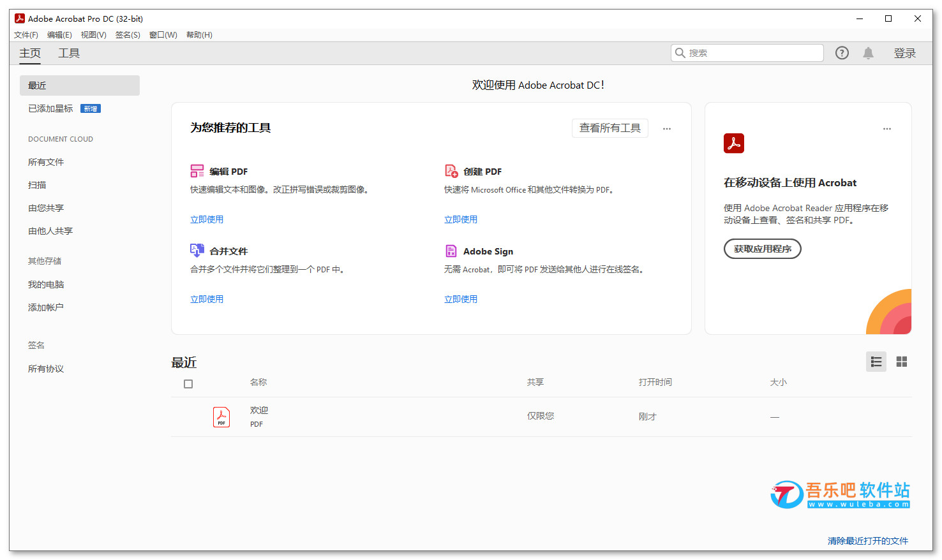
Task: Open more options in recommended tools card
Action: (x=667, y=129)
